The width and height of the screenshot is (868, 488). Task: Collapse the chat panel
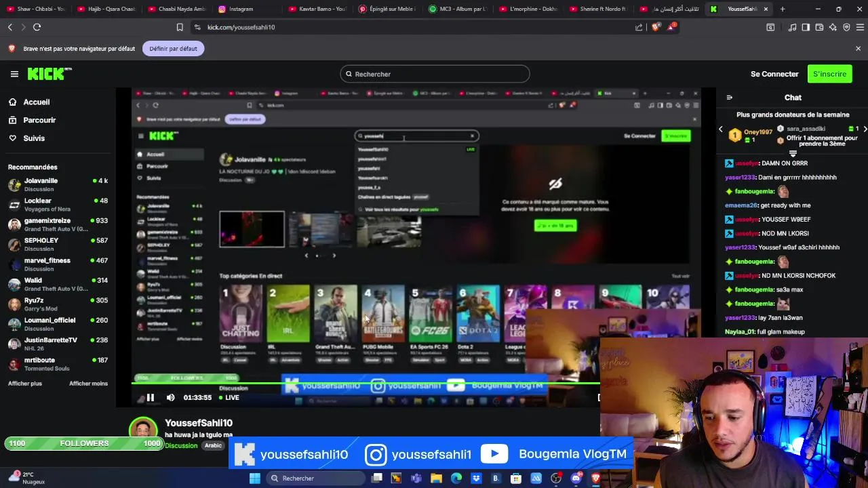pos(729,98)
